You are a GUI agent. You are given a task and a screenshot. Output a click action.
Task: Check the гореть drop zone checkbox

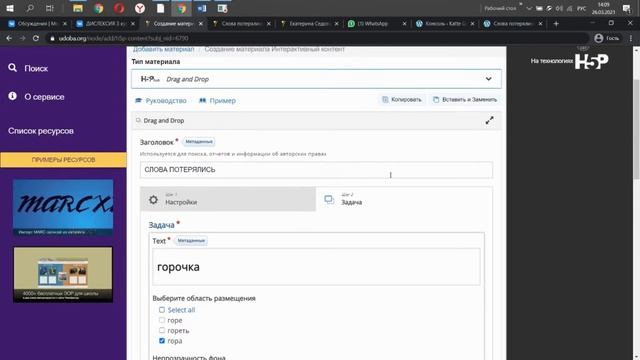point(162,330)
